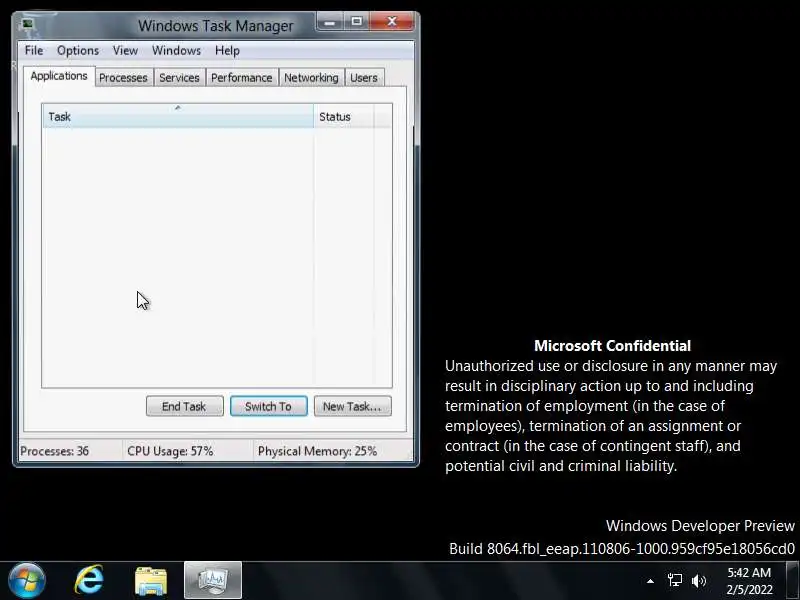Click the Switch To button
Image resolution: width=800 pixels, height=600 pixels.
(268, 406)
